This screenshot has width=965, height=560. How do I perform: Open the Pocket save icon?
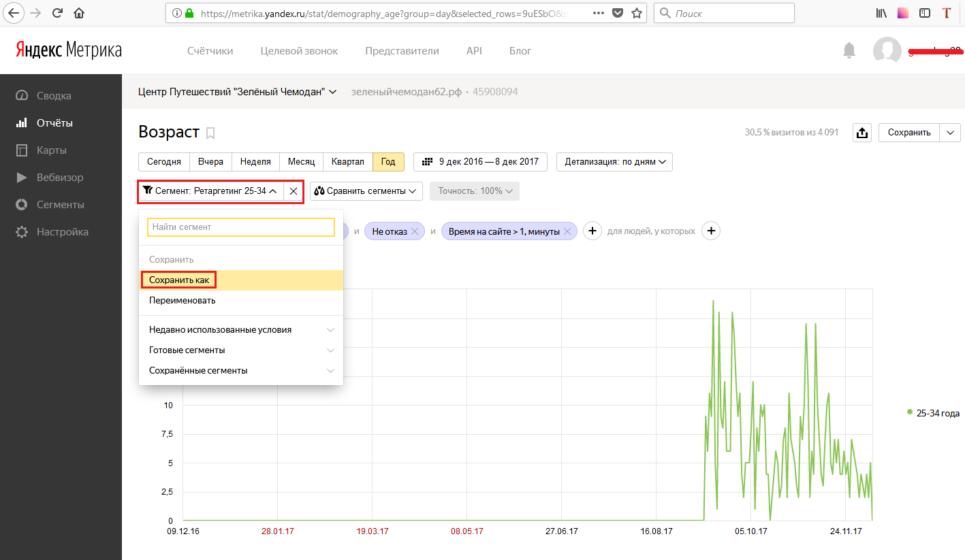[617, 13]
